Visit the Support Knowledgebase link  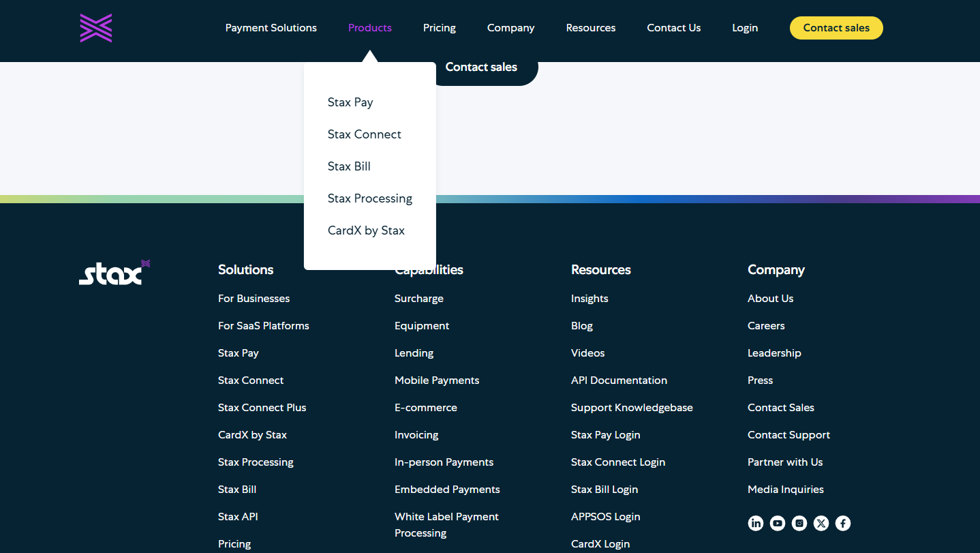tap(632, 408)
